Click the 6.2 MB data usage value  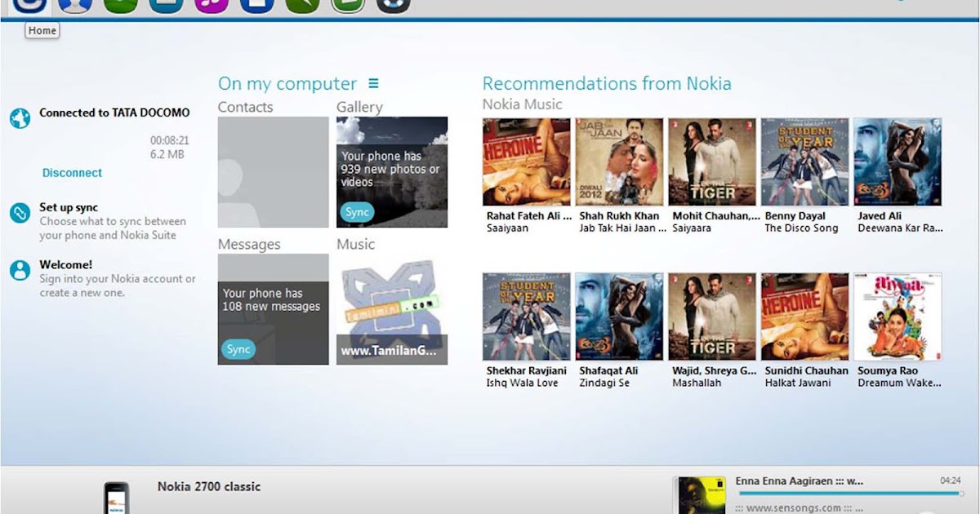coord(167,154)
